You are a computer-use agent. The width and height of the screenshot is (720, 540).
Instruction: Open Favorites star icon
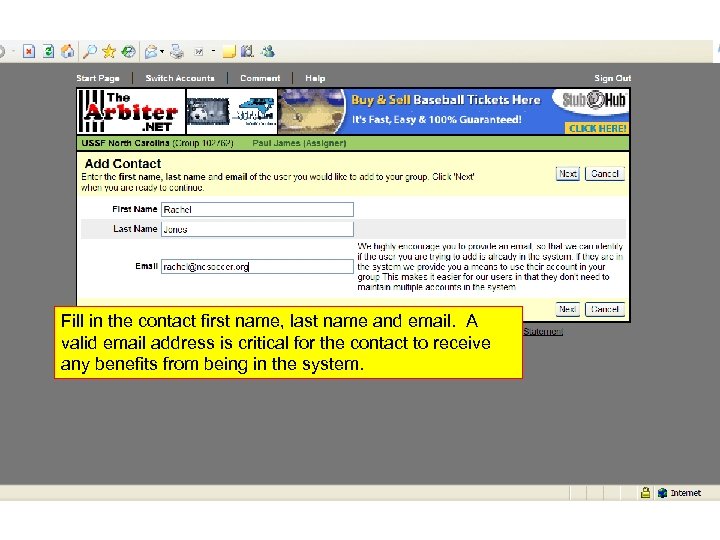click(x=109, y=51)
